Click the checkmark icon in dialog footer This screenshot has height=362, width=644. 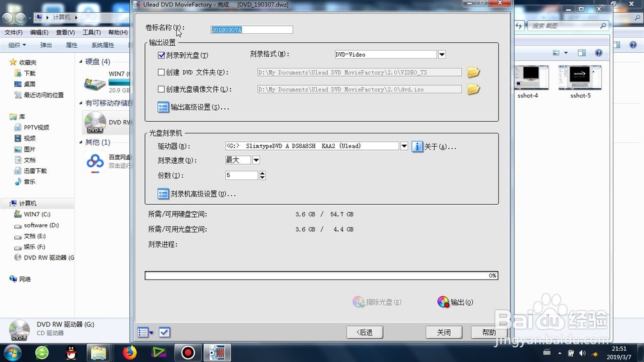pos(164,332)
